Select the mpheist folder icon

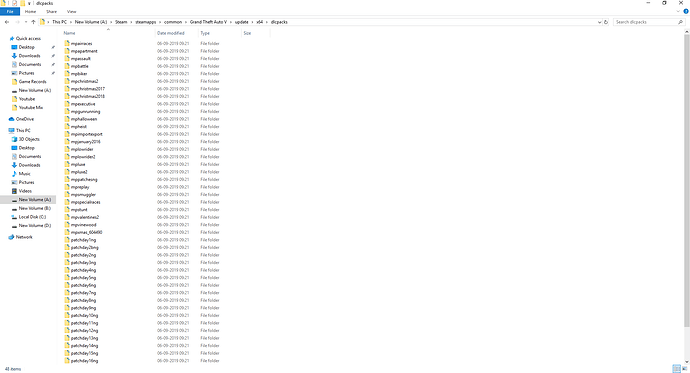click(x=67, y=126)
